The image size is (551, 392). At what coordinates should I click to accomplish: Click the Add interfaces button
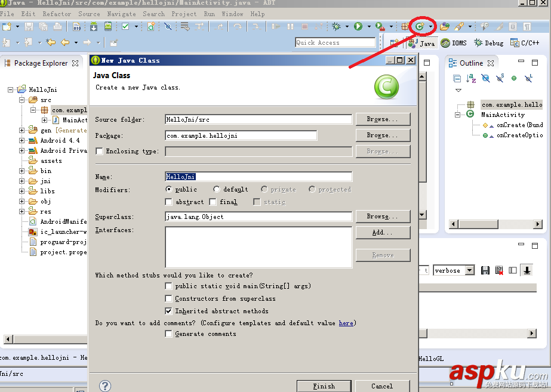point(383,233)
